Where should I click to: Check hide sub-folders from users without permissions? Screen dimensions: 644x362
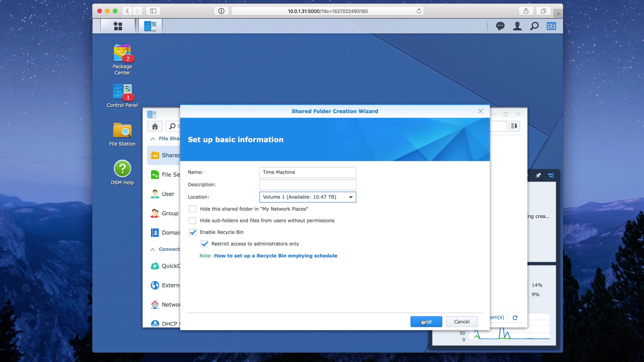(193, 221)
